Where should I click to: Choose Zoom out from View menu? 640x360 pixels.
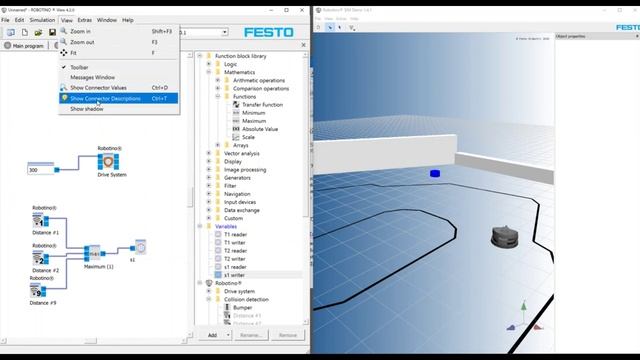(119, 42)
